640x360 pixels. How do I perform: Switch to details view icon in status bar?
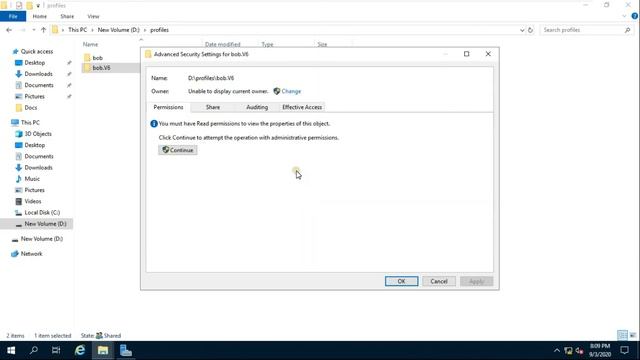[x=622, y=336]
